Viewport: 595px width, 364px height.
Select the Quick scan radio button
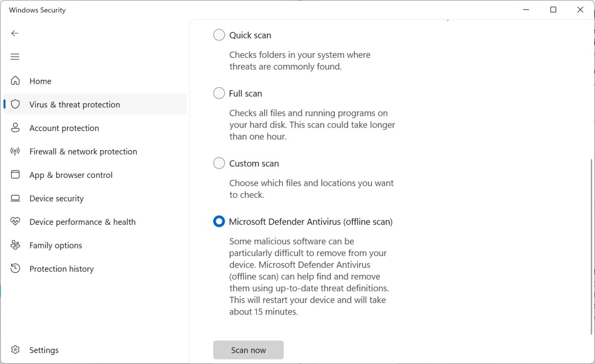(x=219, y=35)
